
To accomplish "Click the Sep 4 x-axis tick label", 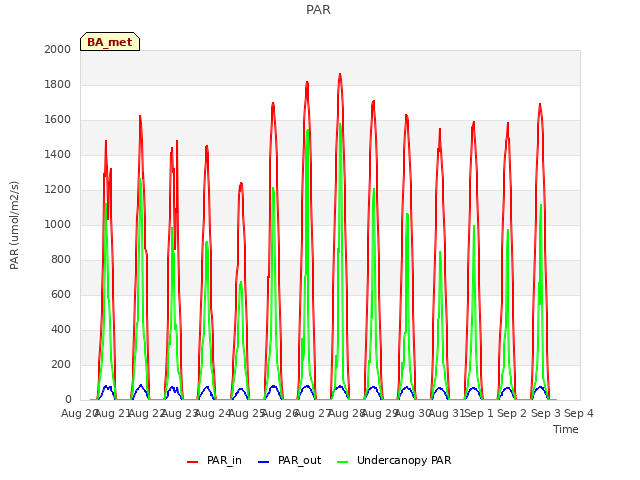I will tap(578, 413).
